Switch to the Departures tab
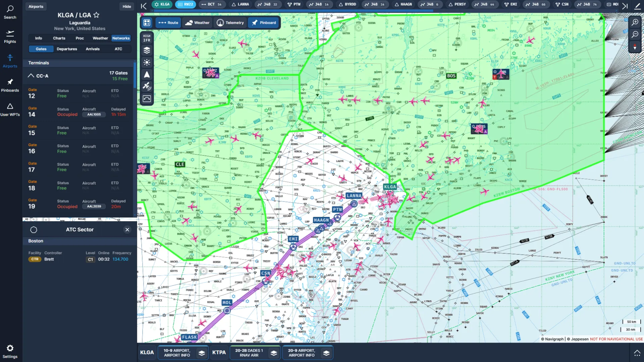644x362 pixels. [67, 49]
